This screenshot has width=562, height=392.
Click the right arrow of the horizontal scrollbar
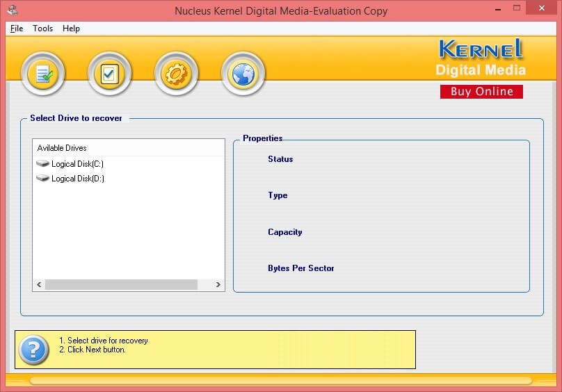[x=218, y=284]
